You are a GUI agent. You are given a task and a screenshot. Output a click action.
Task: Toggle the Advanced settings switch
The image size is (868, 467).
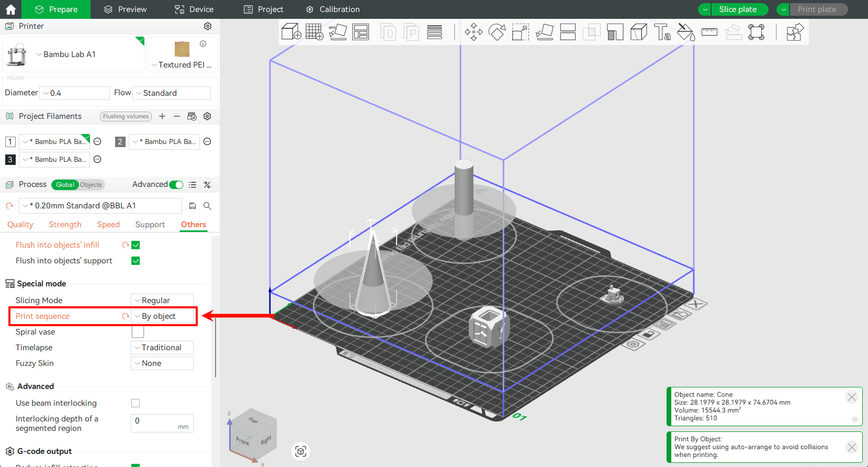(x=176, y=185)
